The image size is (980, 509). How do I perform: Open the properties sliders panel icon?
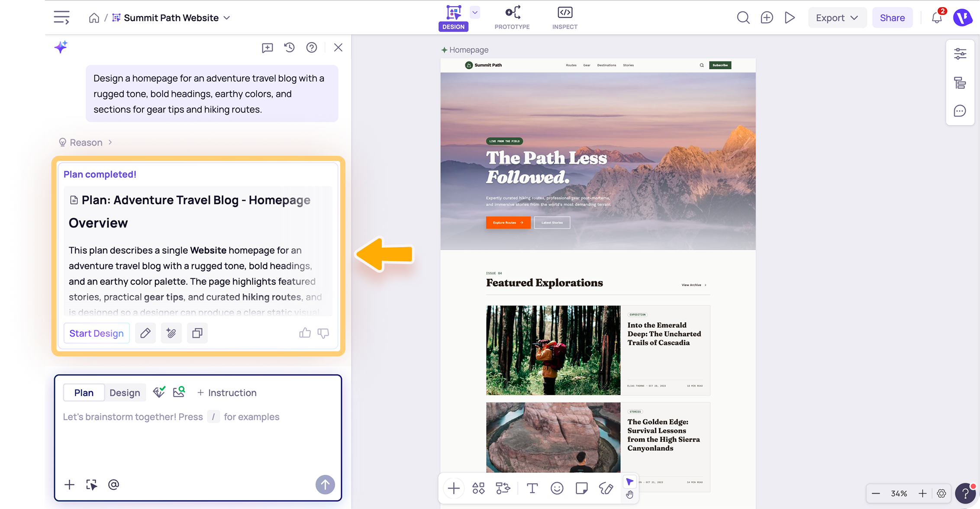pyautogui.click(x=960, y=54)
